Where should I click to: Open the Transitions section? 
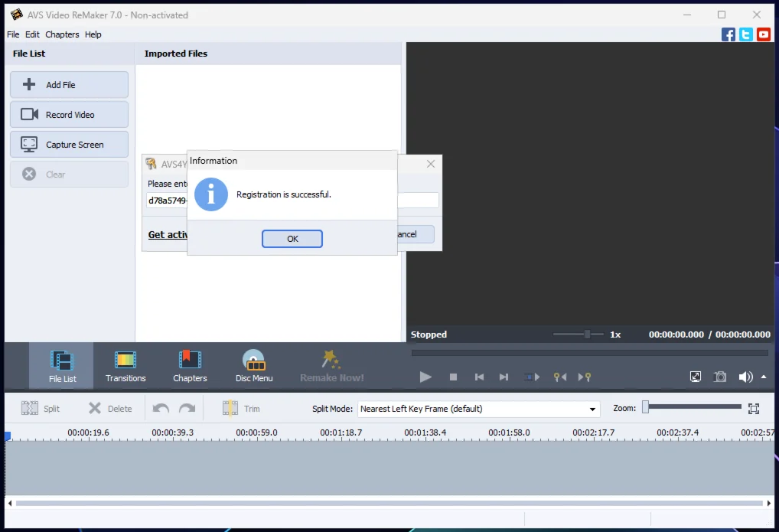[x=125, y=366]
